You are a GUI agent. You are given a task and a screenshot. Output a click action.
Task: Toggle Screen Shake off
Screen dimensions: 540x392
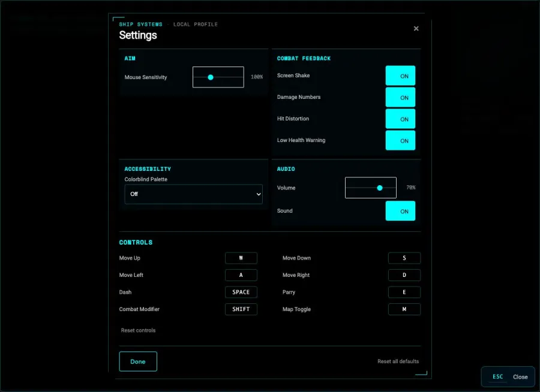[400, 76]
